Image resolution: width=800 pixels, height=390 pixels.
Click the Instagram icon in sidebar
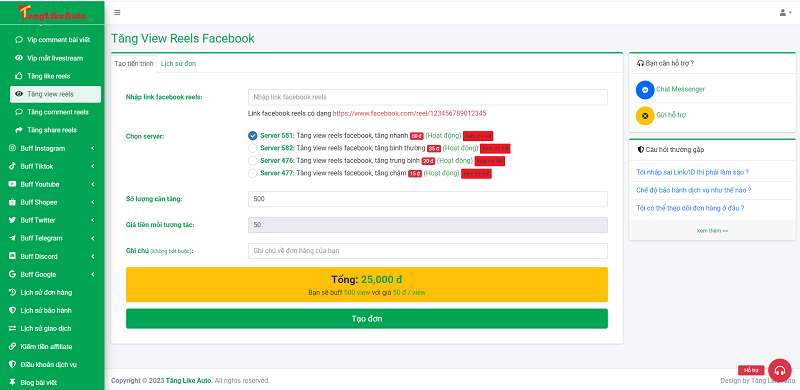(12, 148)
